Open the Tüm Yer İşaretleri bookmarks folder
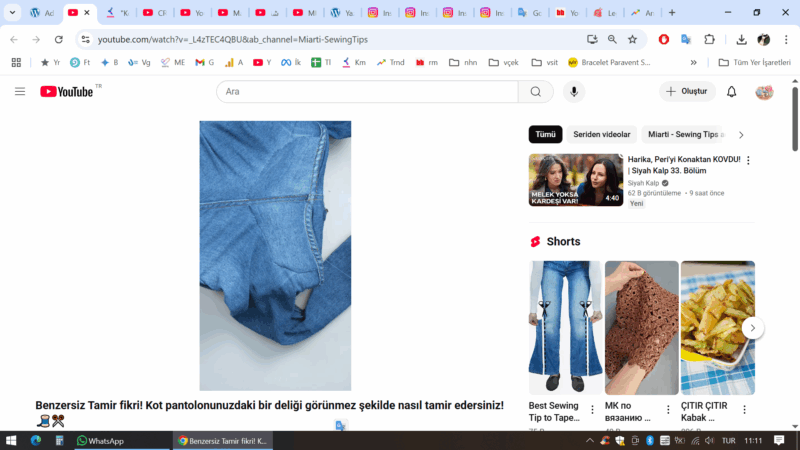This screenshot has width=800, height=450. coord(754,62)
